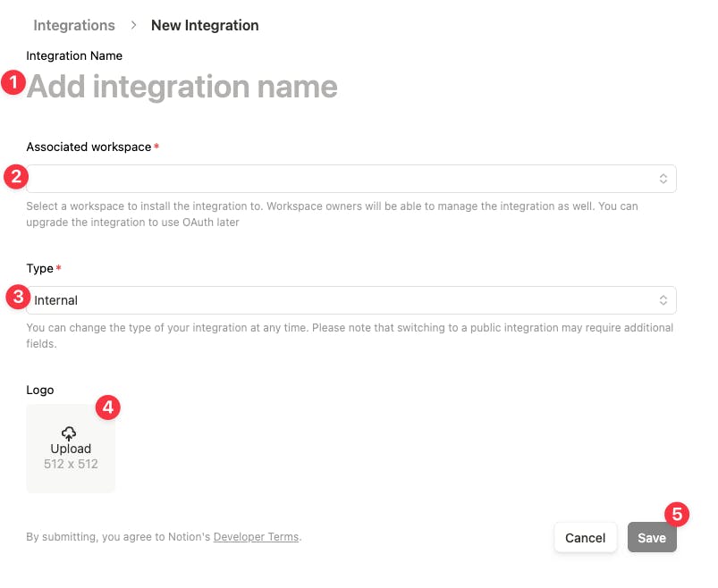This screenshot has width=718, height=588.
Task: Click the Associated workspace label
Action: tap(89, 147)
